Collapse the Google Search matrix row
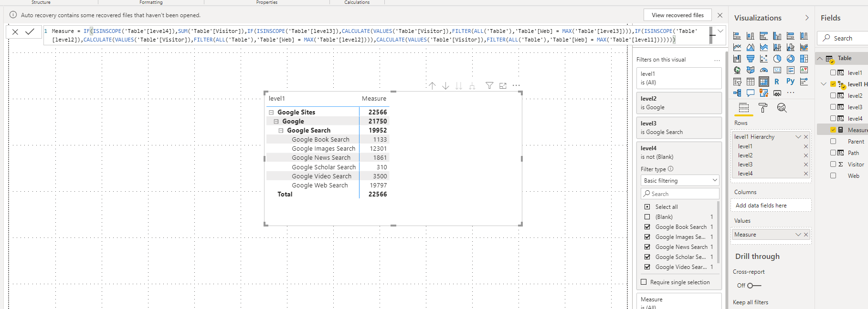The width and height of the screenshot is (868, 309). [x=281, y=131]
